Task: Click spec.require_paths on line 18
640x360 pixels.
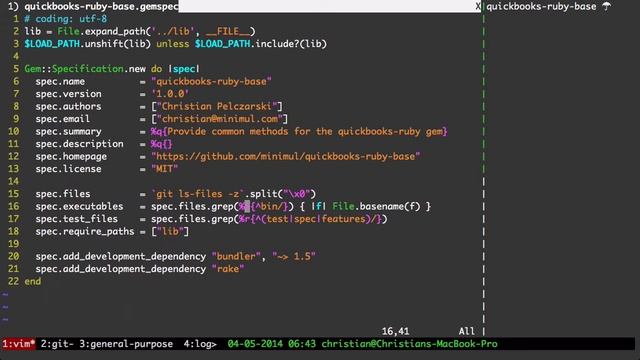Action: click(85, 231)
